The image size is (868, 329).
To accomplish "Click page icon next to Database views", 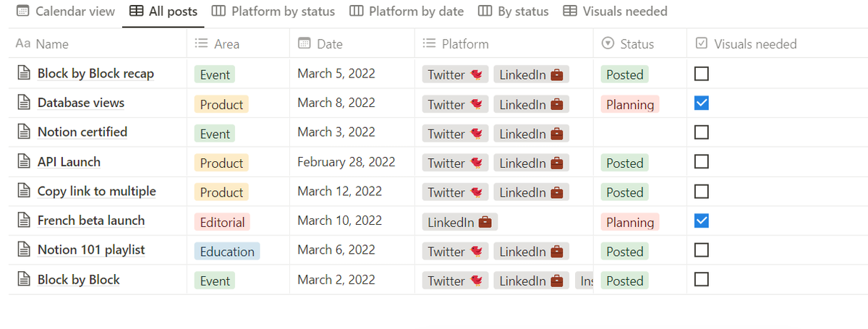I will click(24, 103).
